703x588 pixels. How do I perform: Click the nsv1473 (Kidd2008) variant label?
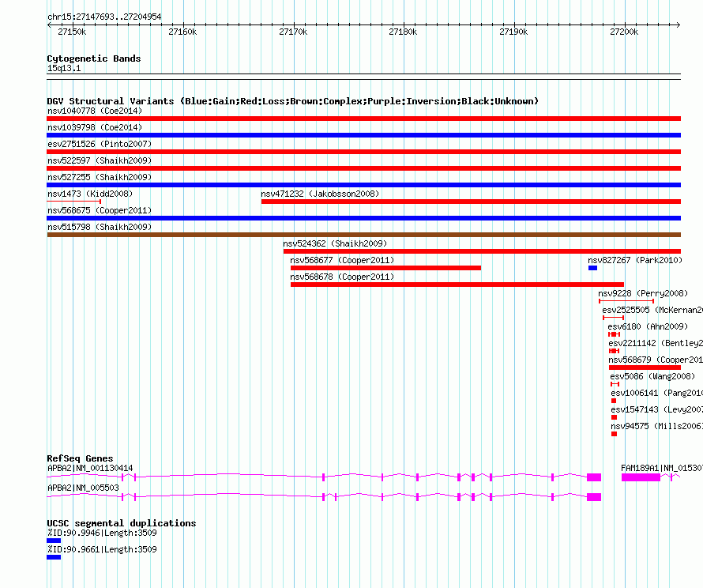pos(90,194)
